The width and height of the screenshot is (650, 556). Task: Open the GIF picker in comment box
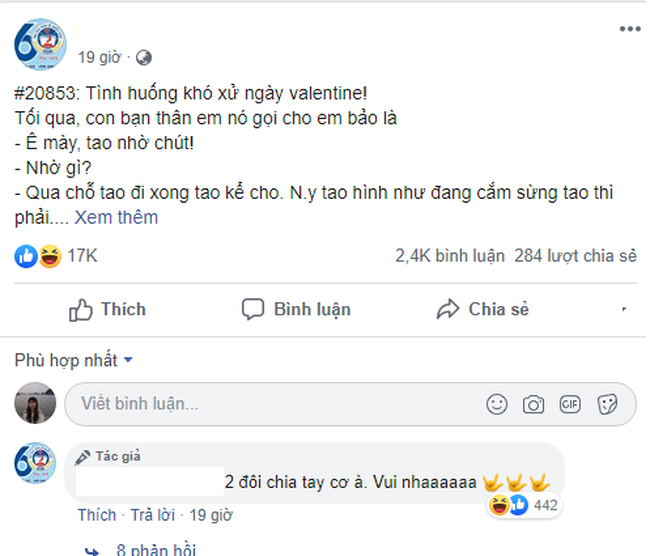click(x=570, y=403)
